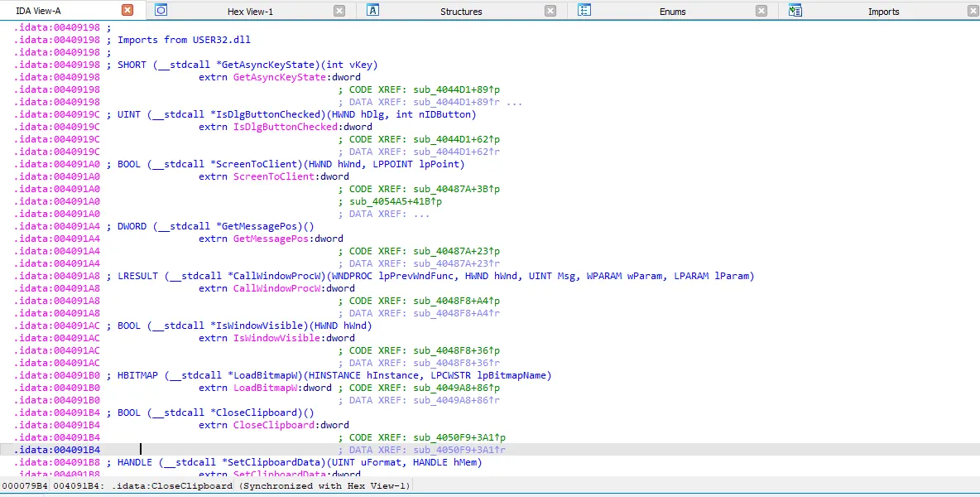980x497 pixels.
Task: Jump to xref sub_4054A5+41B↑p
Action: [396, 201]
